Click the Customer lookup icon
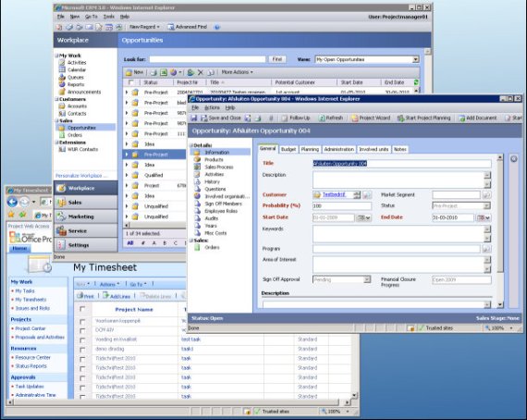 (367, 195)
